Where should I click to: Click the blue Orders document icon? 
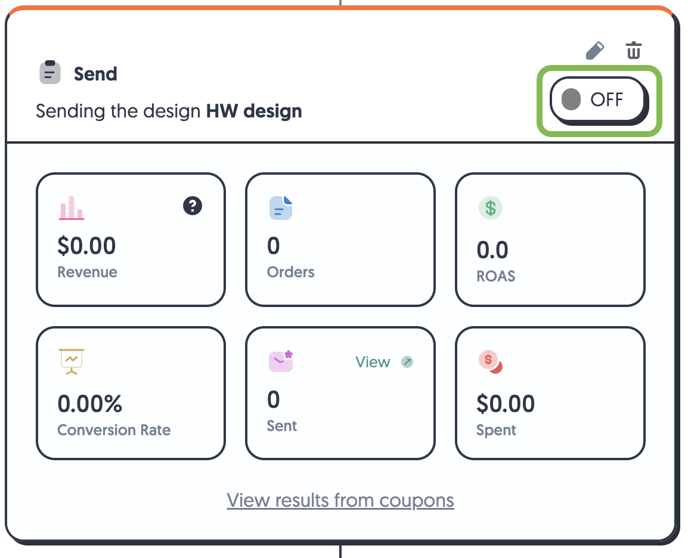coord(281,208)
